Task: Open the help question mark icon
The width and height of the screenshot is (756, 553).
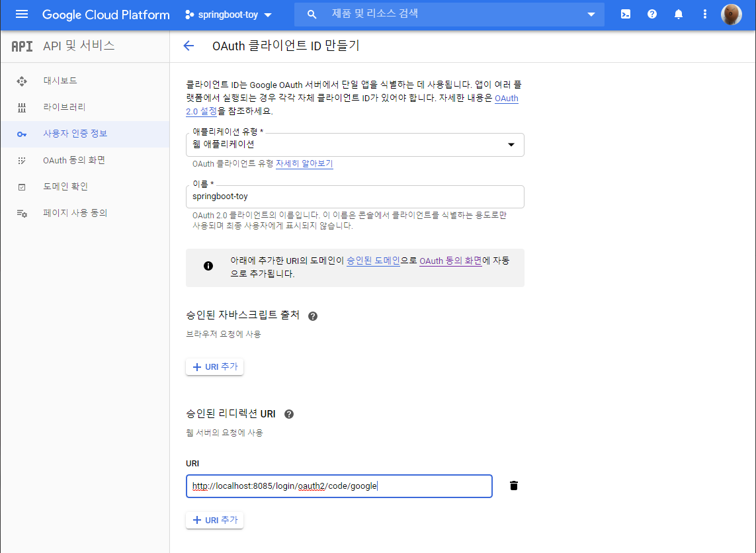Action: coord(652,15)
